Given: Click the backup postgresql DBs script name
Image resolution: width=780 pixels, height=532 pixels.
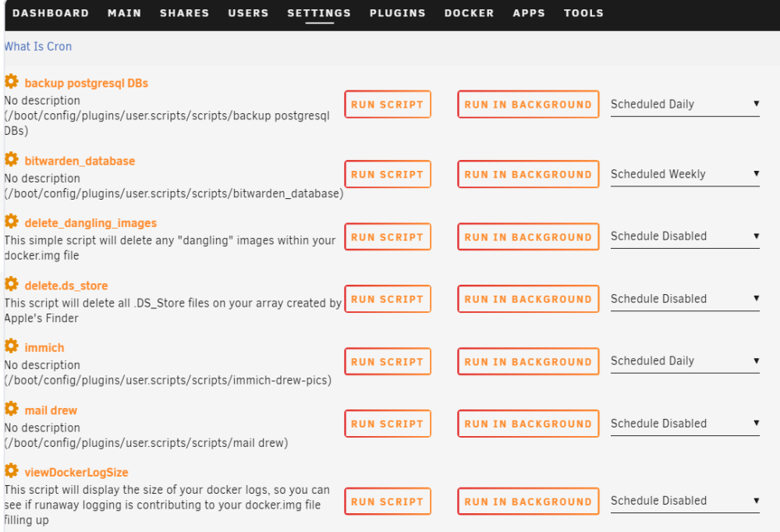Looking at the screenshot, I should pos(86,83).
